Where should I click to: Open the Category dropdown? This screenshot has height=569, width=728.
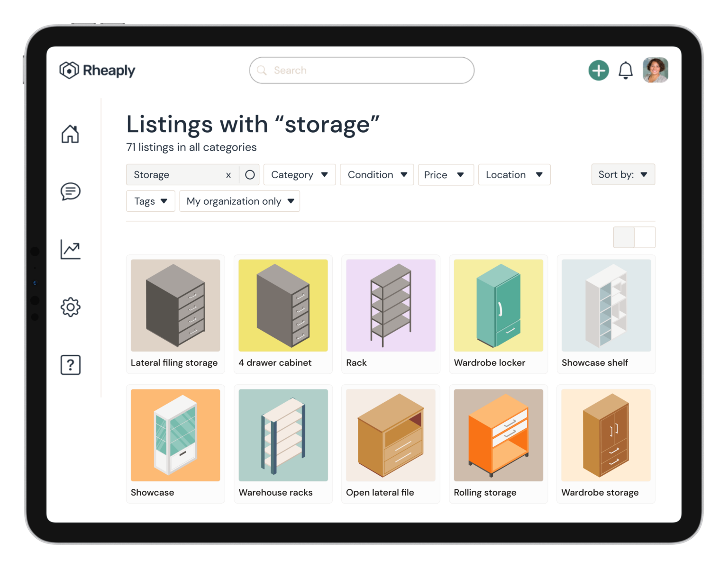[299, 174]
